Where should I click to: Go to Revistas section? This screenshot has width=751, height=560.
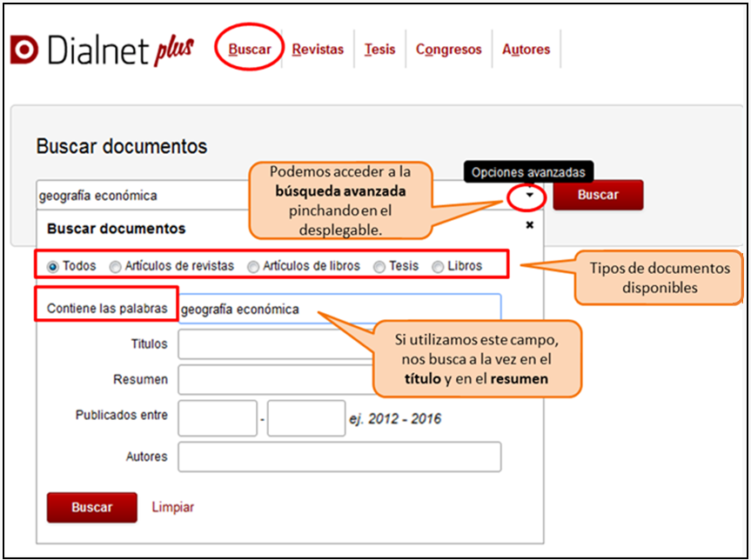pyautogui.click(x=318, y=50)
